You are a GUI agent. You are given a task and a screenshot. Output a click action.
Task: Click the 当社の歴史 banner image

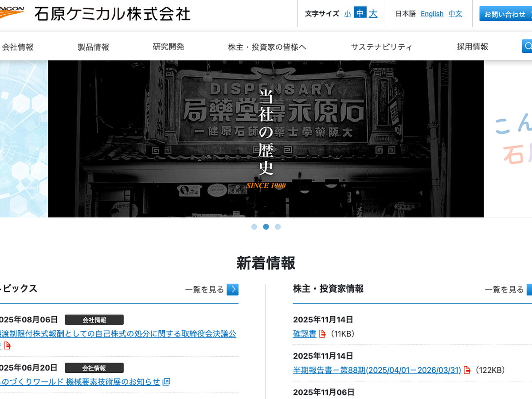[x=266, y=139]
